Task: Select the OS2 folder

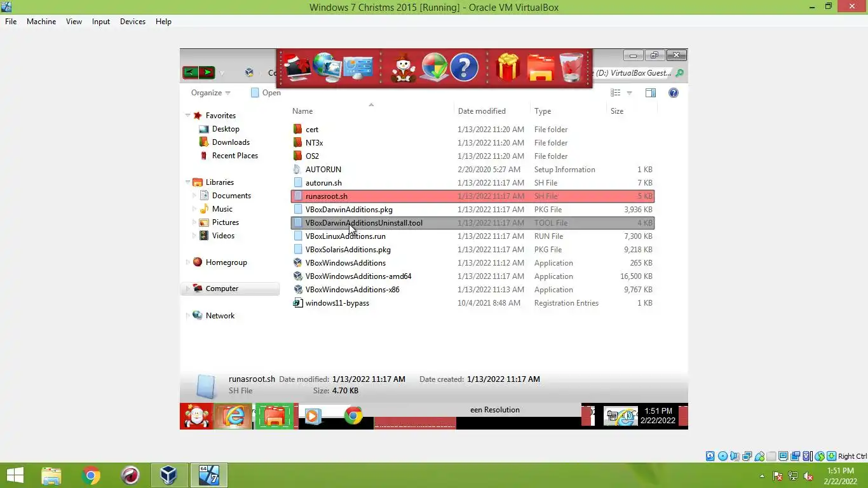Action: click(x=473, y=156)
